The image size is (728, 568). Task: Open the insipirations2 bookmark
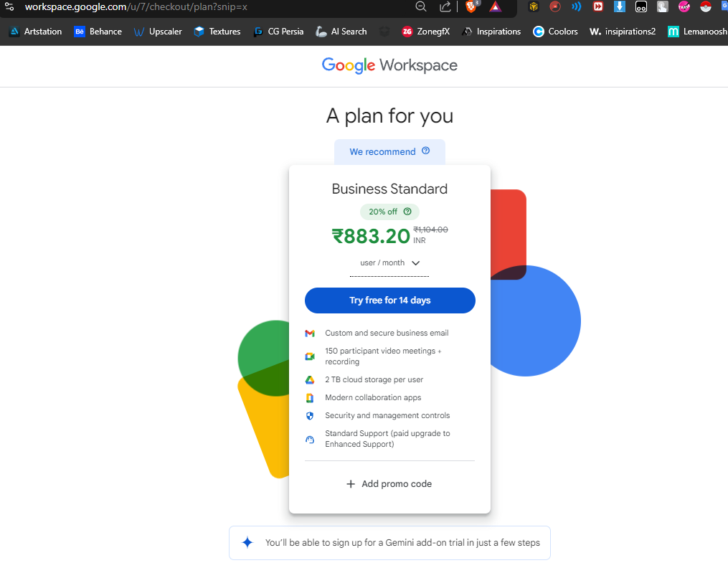pyautogui.click(x=623, y=32)
